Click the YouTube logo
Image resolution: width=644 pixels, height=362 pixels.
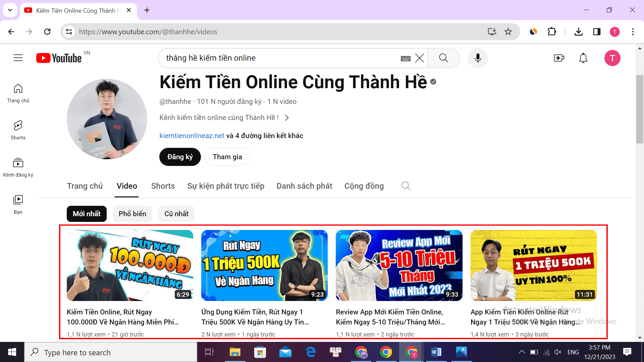(59, 58)
